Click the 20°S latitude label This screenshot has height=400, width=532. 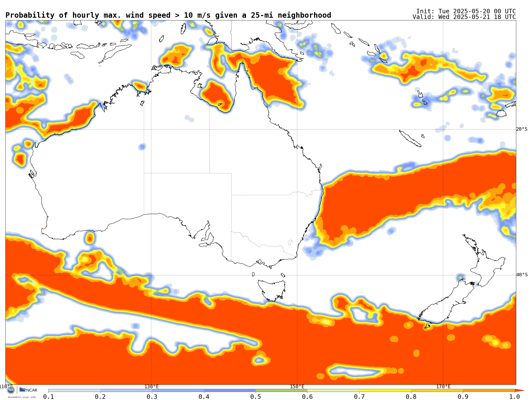522,129
